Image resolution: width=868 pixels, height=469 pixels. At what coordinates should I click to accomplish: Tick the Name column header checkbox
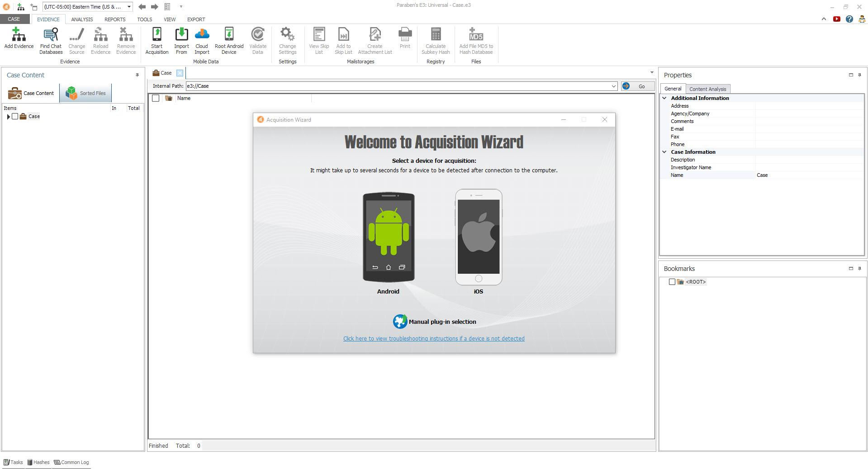tap(156, 99)
